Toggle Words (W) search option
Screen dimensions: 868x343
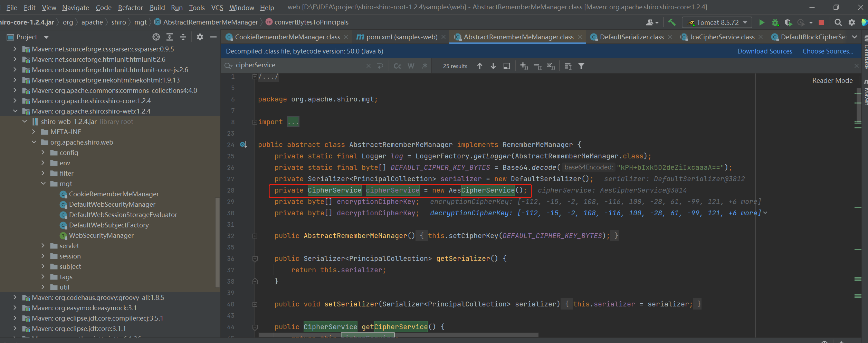click(411, 66)
